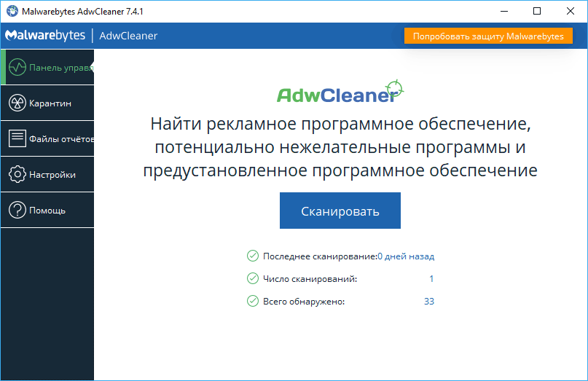Click green checkmark beside Последнее сканирование

pos(253,256)
